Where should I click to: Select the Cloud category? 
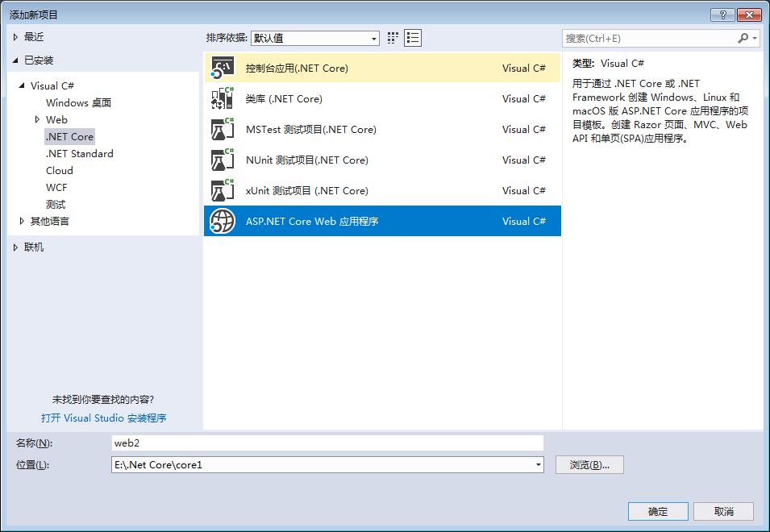click(60, 170)
